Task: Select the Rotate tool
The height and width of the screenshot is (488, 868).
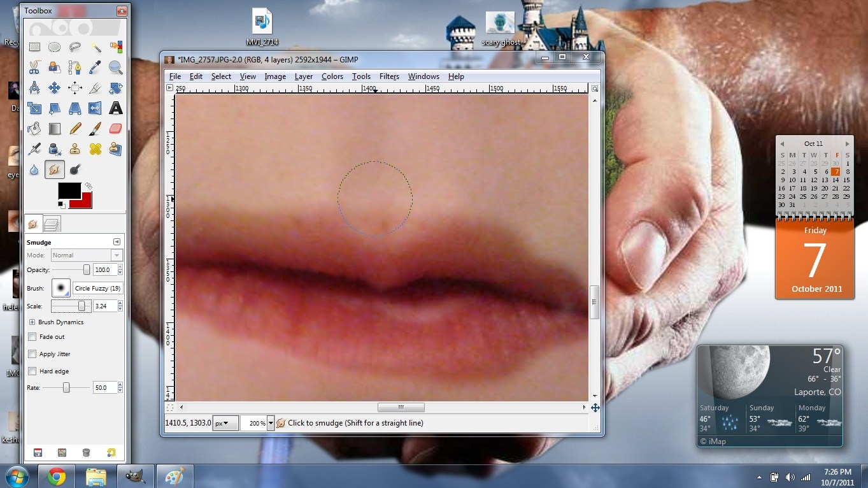Action: click(x=115, y=87)
